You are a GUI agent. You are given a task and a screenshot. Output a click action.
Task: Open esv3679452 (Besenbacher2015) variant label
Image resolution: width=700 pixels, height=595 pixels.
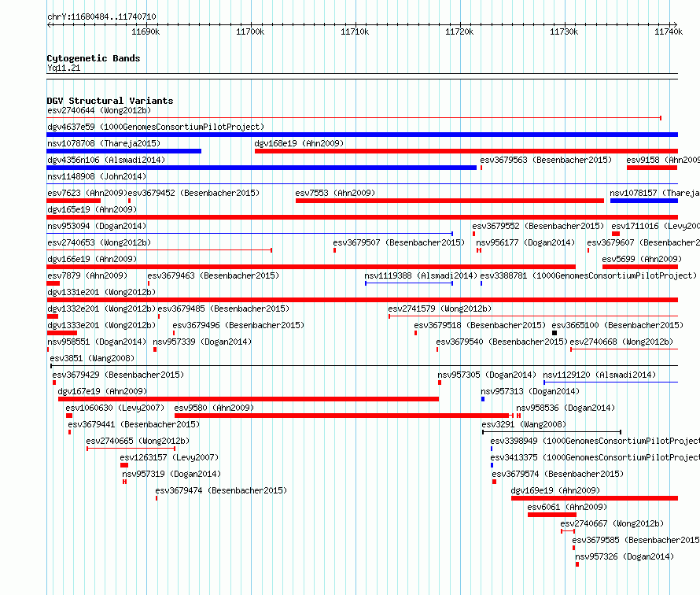[x=193, y=193]
